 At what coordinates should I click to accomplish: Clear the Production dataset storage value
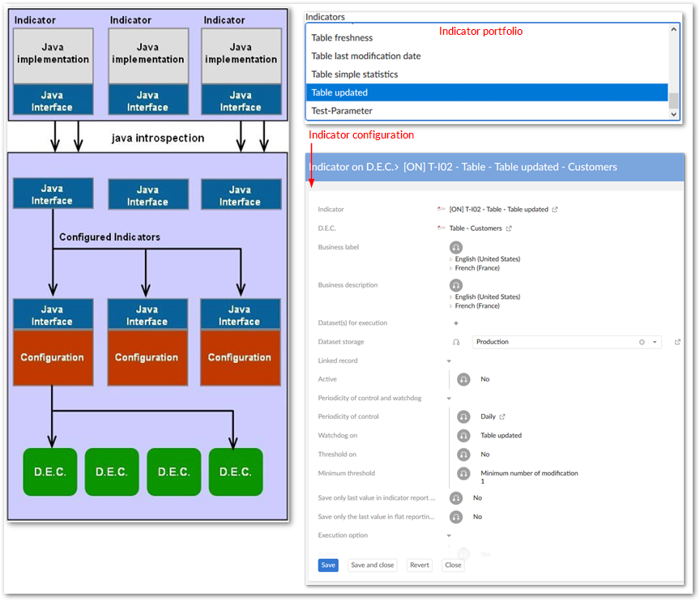[642, 342]
